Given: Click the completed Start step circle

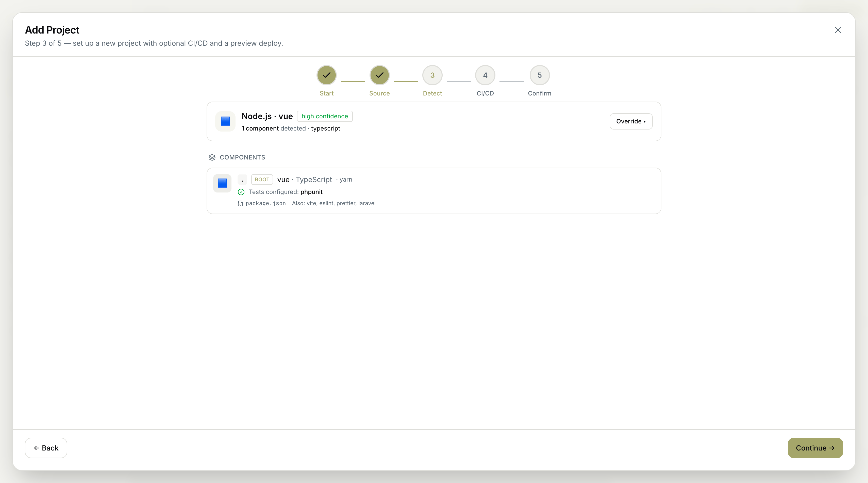Looking at the screenshot, I should (326, 75).
